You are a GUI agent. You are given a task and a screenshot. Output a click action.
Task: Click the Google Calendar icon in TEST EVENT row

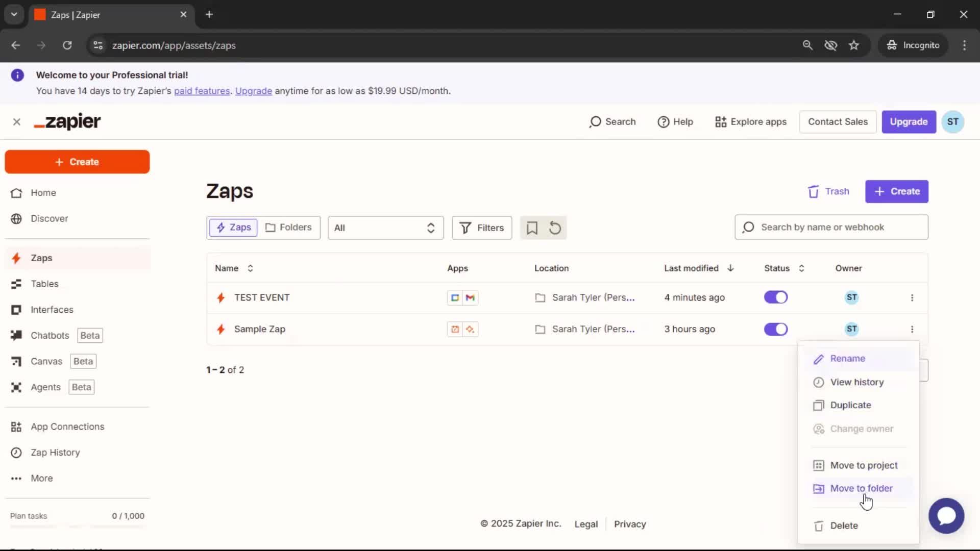pos(455,298)
